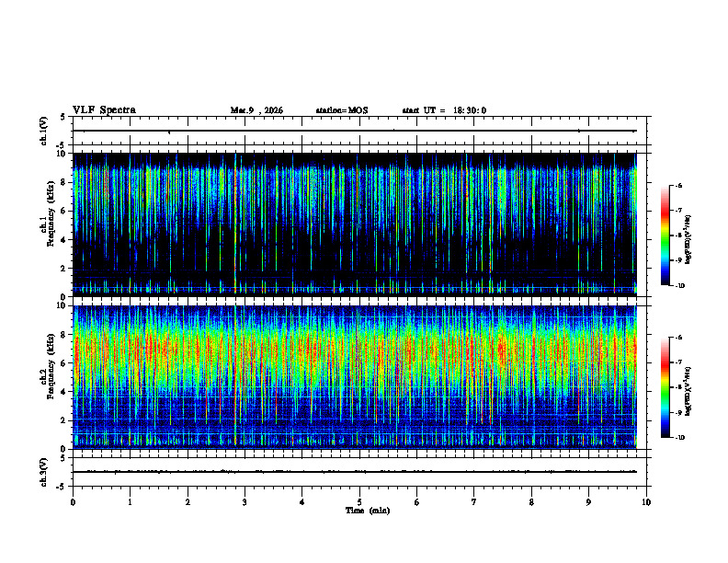Click the ch.1 voltage waveform trace
Viewport: 728px width, 563px height.
click(x=355, y=131)
